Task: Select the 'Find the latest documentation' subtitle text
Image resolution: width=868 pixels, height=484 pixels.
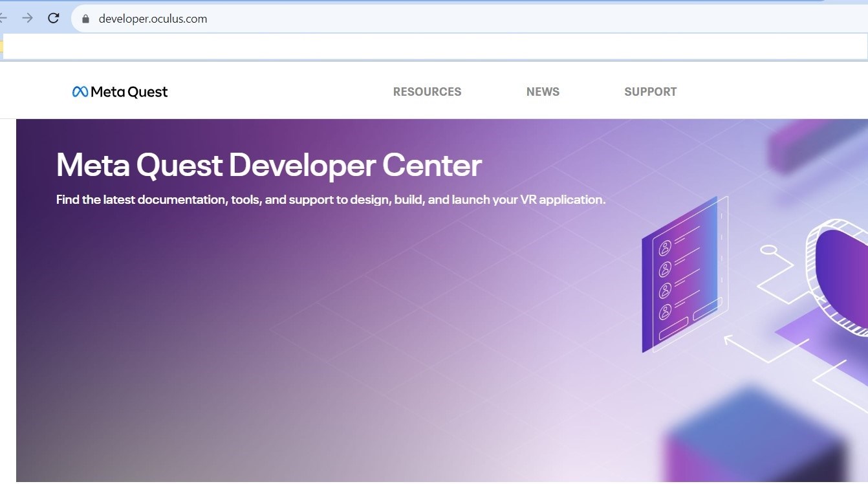Action: (331, 200)
